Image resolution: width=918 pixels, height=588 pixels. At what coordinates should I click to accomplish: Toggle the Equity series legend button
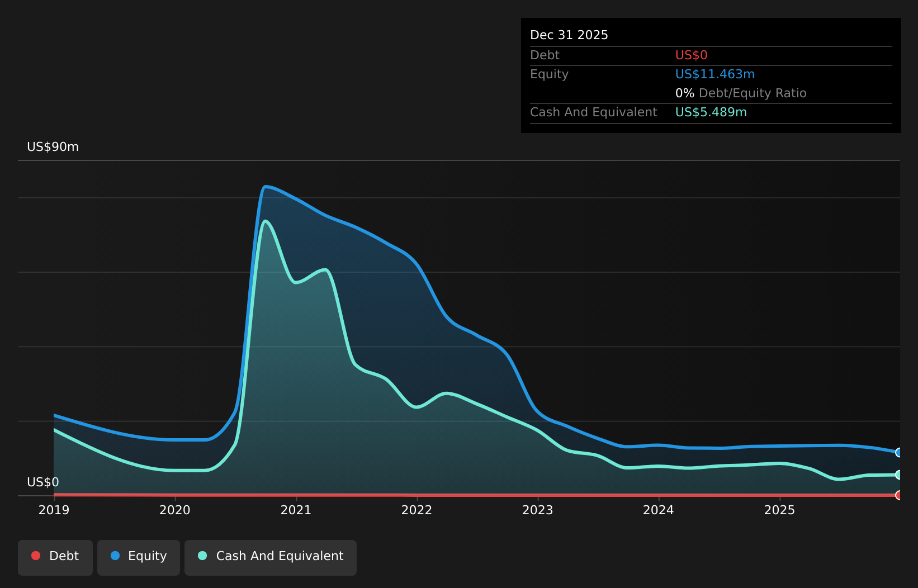coord(139,557)
